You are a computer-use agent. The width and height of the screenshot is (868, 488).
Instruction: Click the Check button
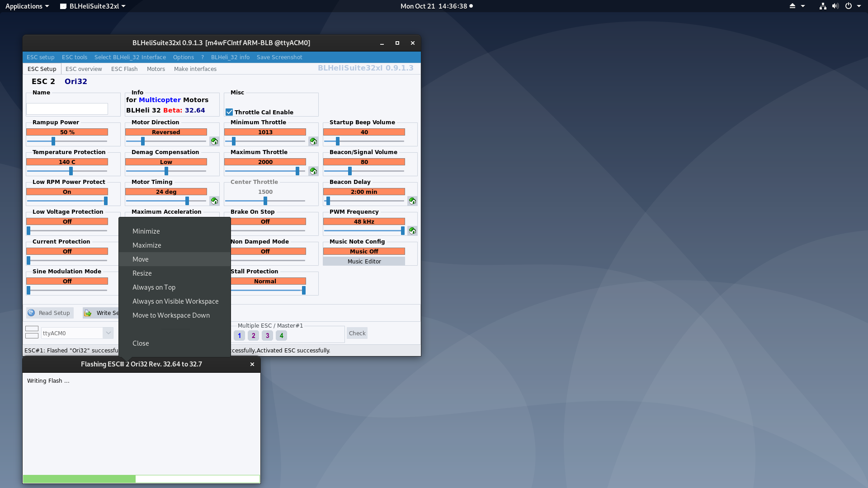pos(357,333)
